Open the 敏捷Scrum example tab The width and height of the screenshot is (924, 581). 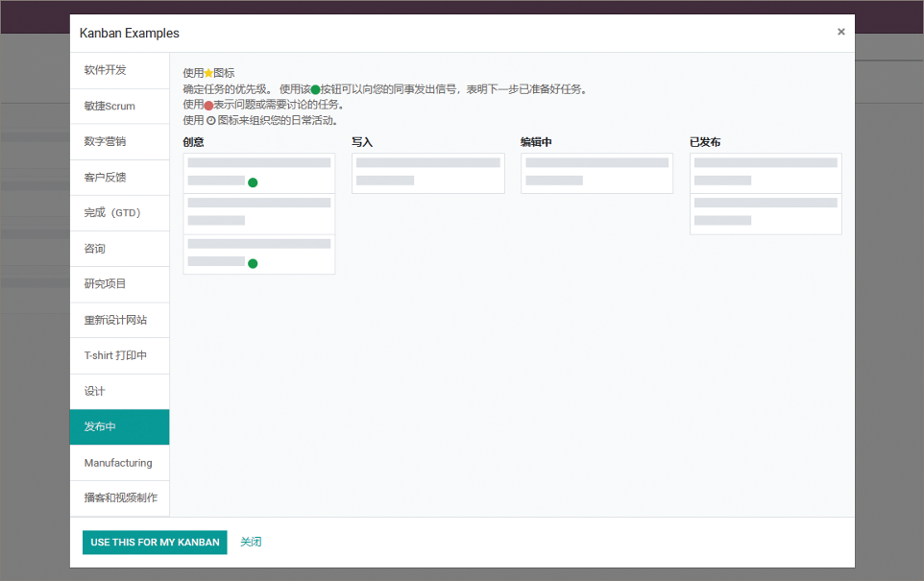119,106
